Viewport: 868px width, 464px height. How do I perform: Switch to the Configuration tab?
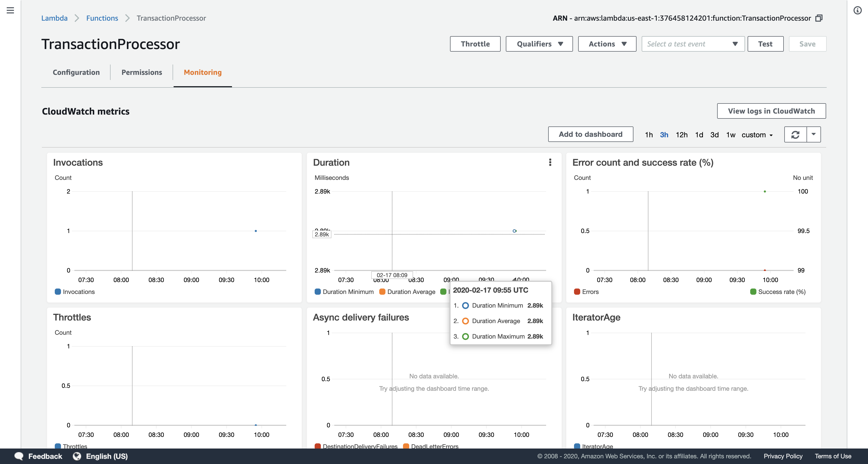click(76, 73)
